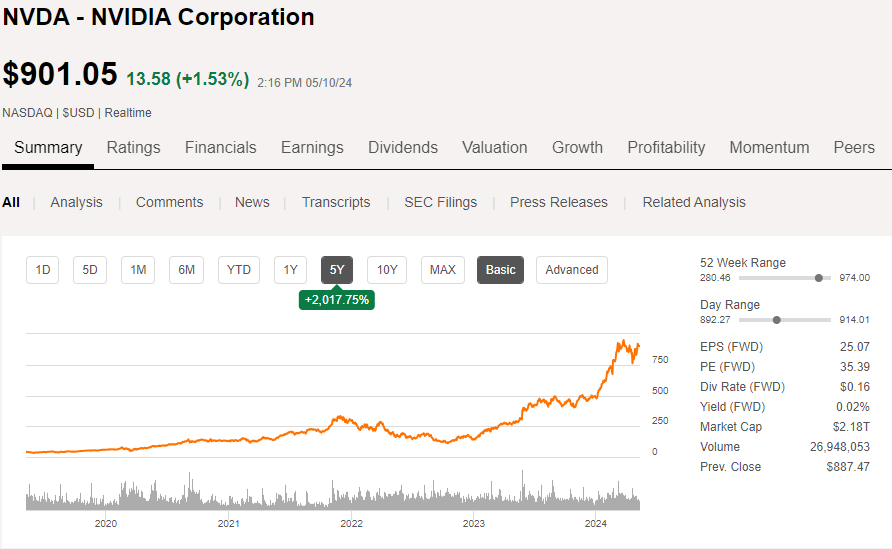Show MAX chart history
The width and height of the screenshot is (892, 549).
(x=442, y=270)
